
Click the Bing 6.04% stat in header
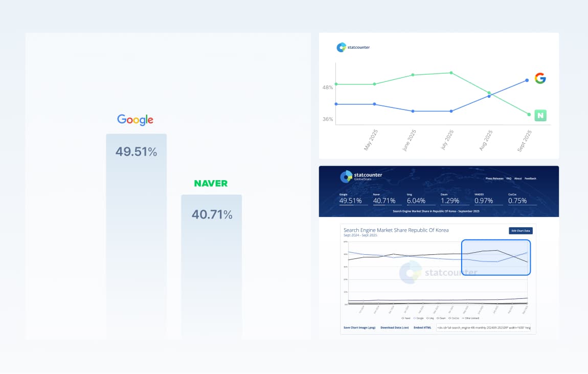(x=416, y=199)
